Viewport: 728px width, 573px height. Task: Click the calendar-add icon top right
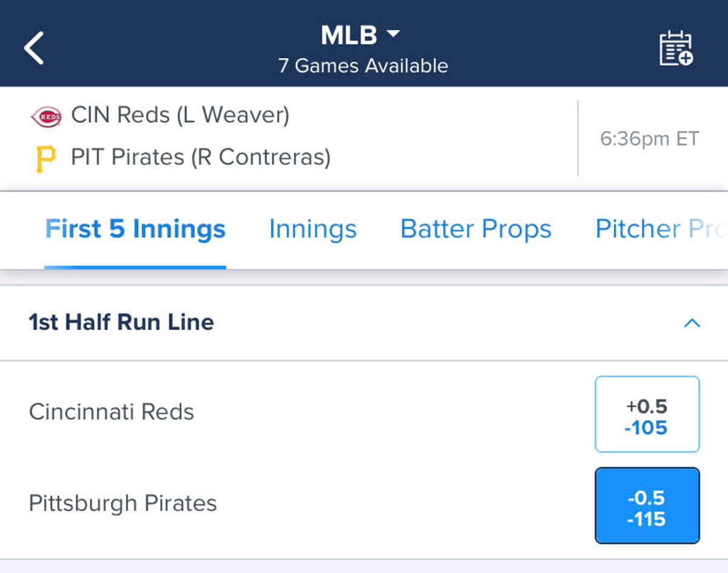click(676, 46)
